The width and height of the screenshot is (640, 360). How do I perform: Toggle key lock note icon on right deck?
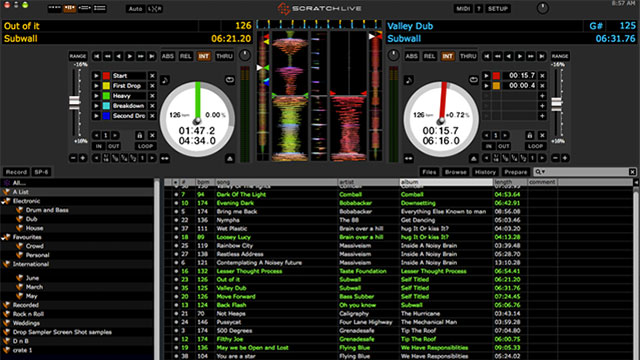pos(409,80)
